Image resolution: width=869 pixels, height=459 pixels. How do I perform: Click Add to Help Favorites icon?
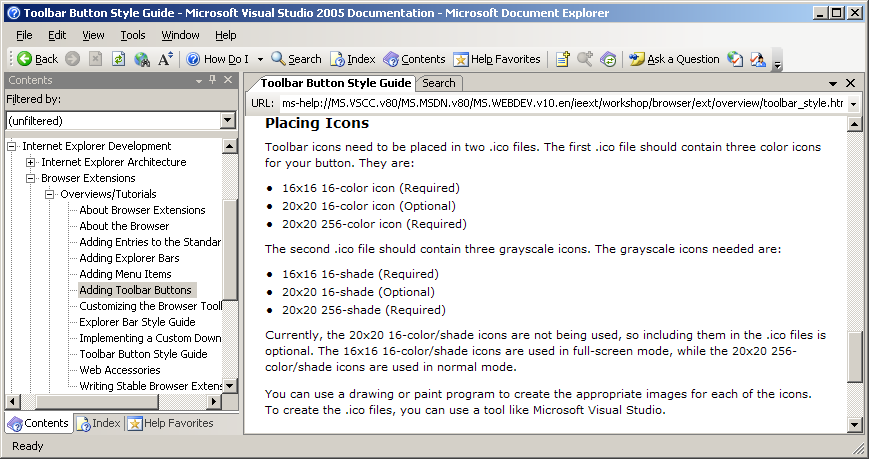[x=563, y=59]
